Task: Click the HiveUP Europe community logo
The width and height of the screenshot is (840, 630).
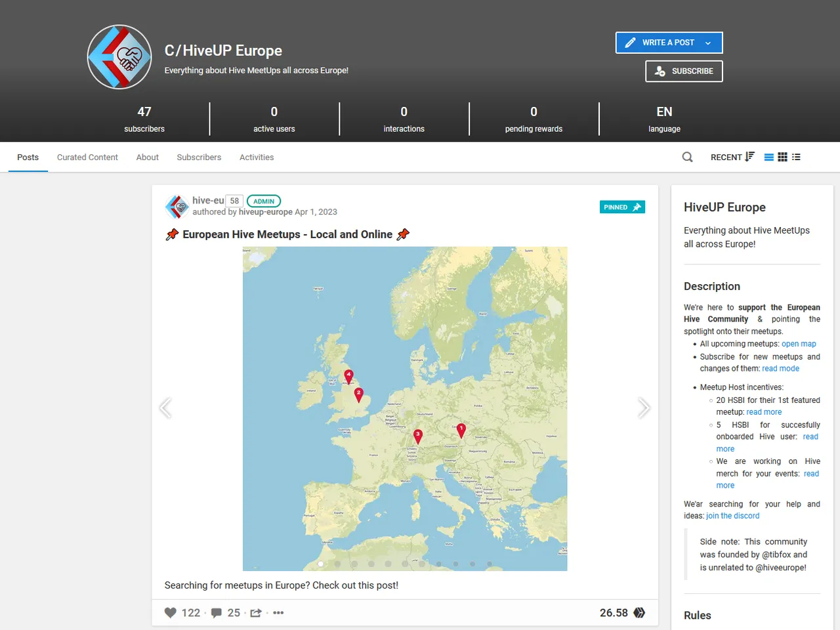Action: point(119,57)
